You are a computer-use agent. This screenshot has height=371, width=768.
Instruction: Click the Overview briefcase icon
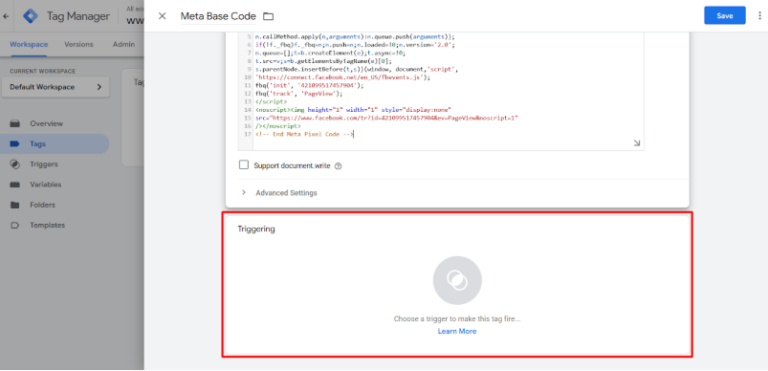(x=15, y=124)
